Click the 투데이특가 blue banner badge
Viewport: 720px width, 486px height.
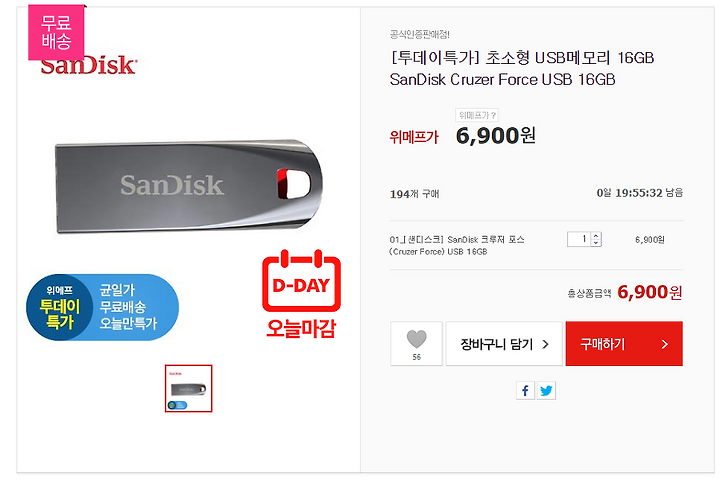(x=102, y=307)
